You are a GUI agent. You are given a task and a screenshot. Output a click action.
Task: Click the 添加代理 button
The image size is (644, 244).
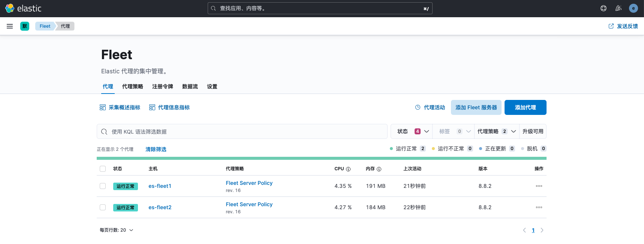click(x=526, y=107)
